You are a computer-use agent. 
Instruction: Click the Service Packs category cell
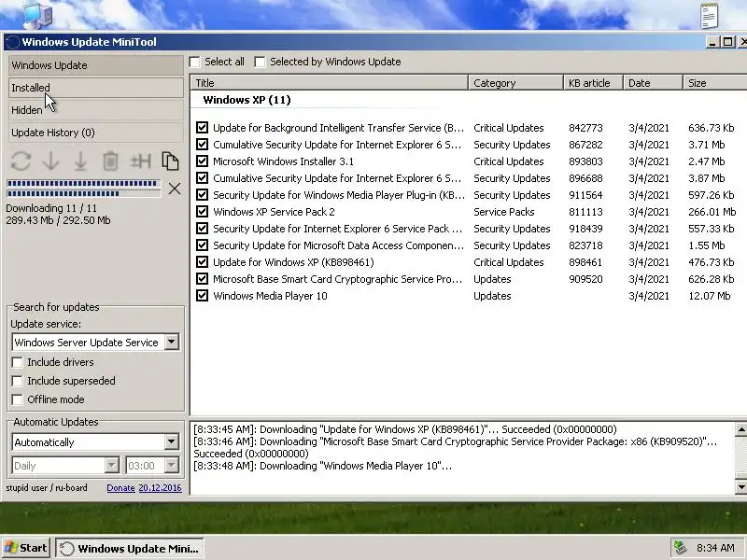pos(503,212)
